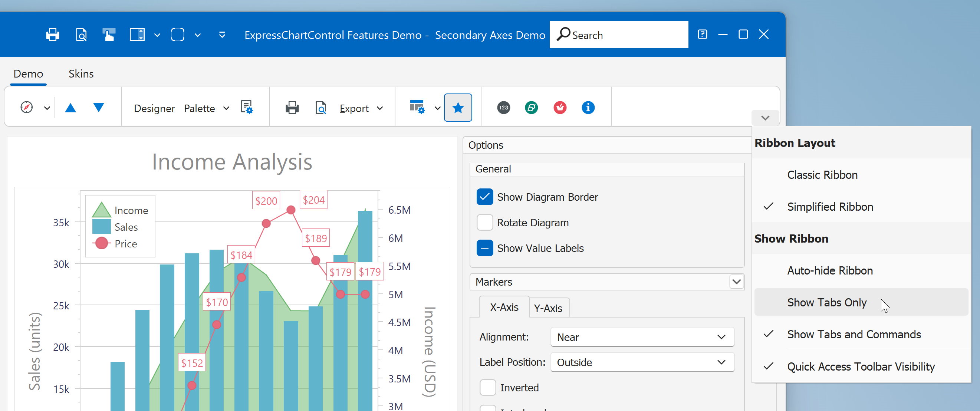980x411 pixels.
Task: Uncheck Show Diagram Border checkbox
Action: pos(485,197)
